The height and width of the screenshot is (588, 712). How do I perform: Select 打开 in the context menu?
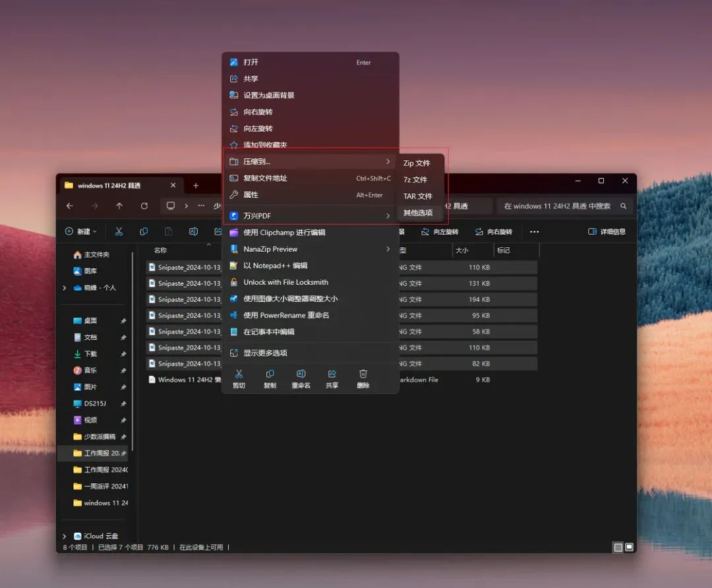coord(310,62)
